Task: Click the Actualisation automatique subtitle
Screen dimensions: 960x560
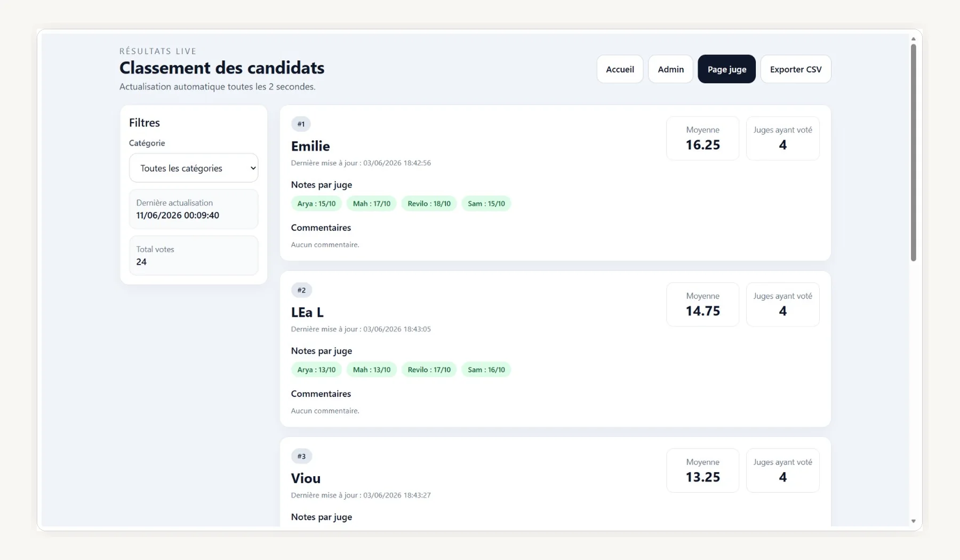Action: coord(218,86)
